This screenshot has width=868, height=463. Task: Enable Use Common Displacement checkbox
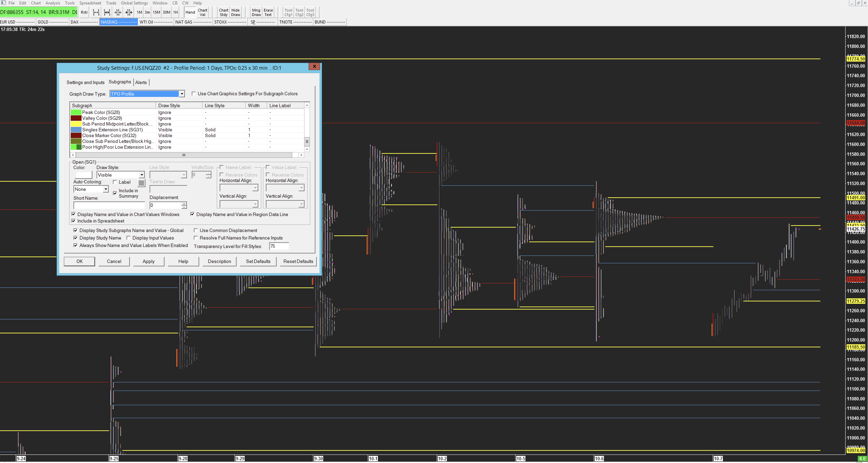pyautogui.click(x=196, y=230)
